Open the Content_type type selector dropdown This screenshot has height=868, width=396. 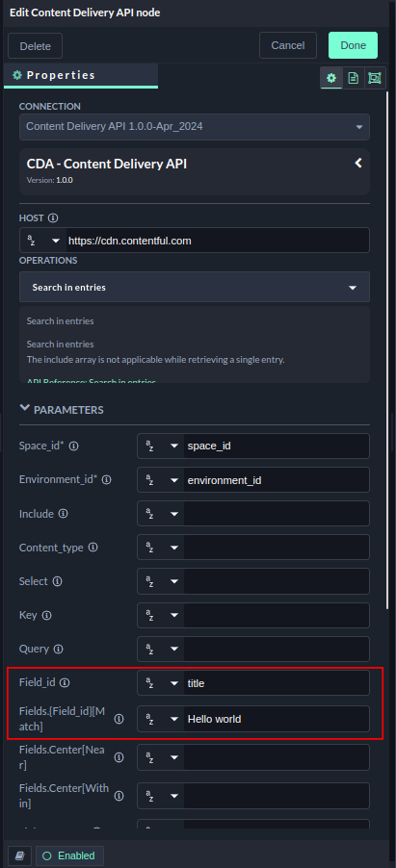(x=161, y=548)
